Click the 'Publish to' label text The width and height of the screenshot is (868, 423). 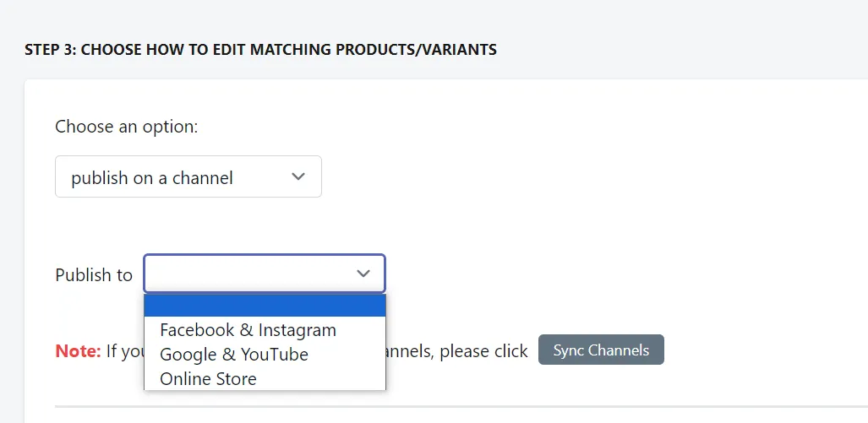(94, 274)
